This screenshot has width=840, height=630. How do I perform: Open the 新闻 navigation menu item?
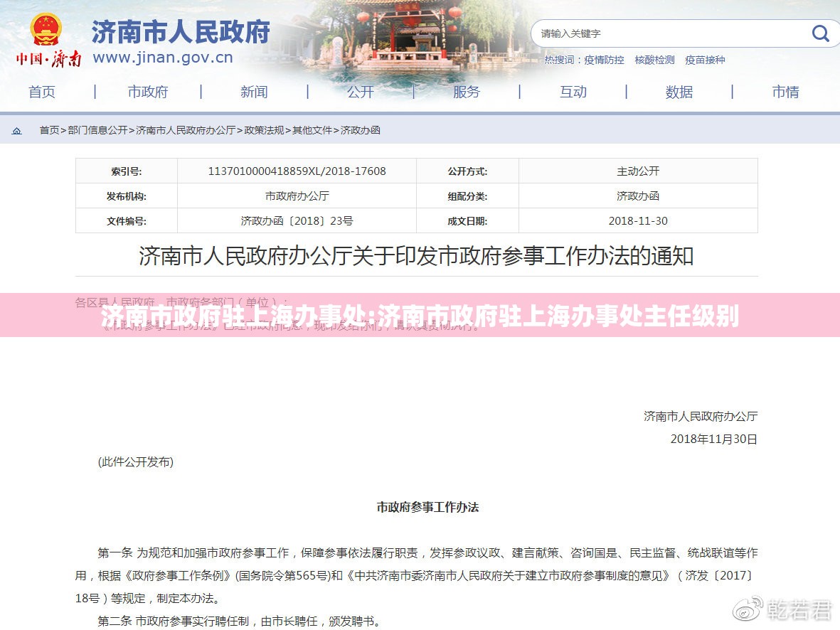pos(254,92)
